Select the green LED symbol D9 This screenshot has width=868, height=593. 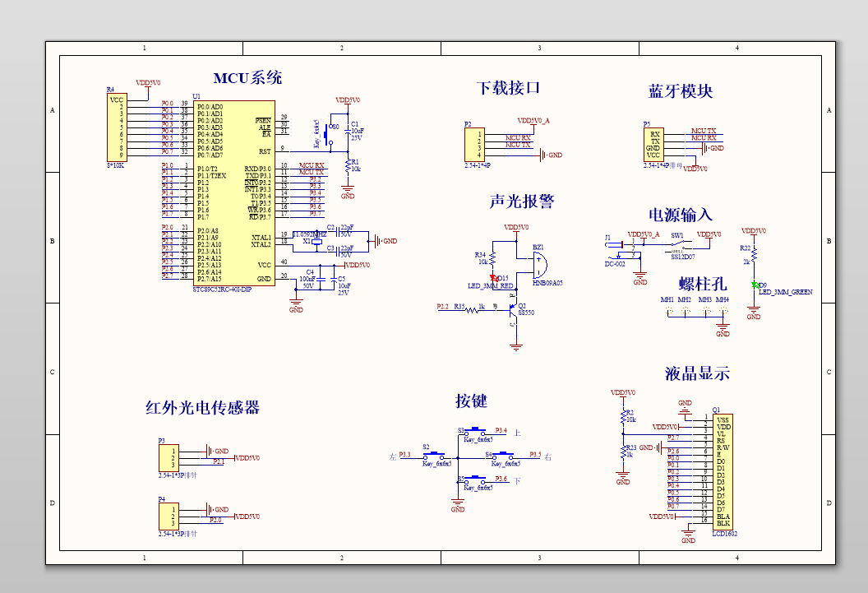click(755, 284)
